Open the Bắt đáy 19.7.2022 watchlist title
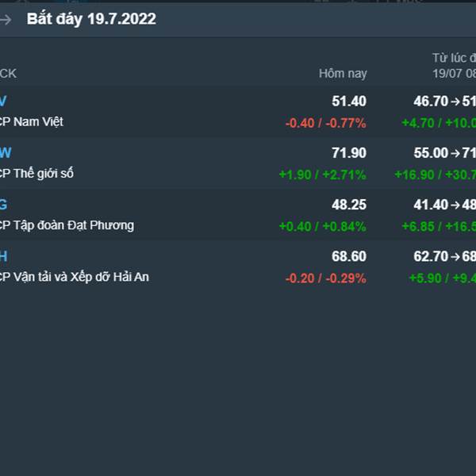The height and width of the screenshot is (476, 476). click(x=91, y=19)
